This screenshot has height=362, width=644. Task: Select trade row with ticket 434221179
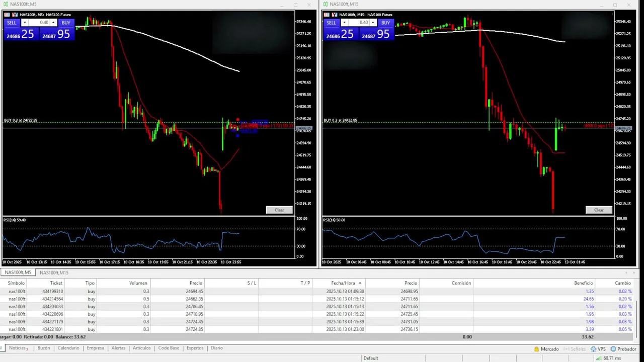[x=317, y=322]
